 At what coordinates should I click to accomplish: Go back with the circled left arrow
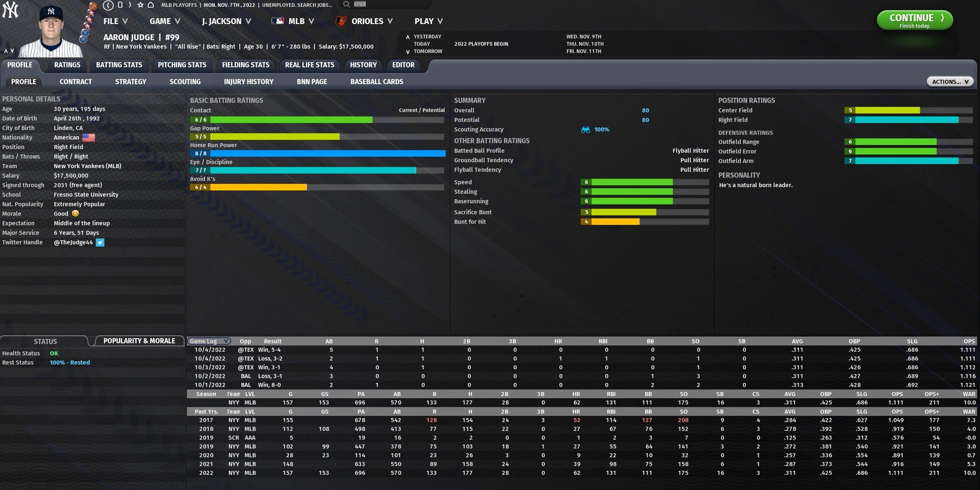pyautogui.click(x=108, y=5)
